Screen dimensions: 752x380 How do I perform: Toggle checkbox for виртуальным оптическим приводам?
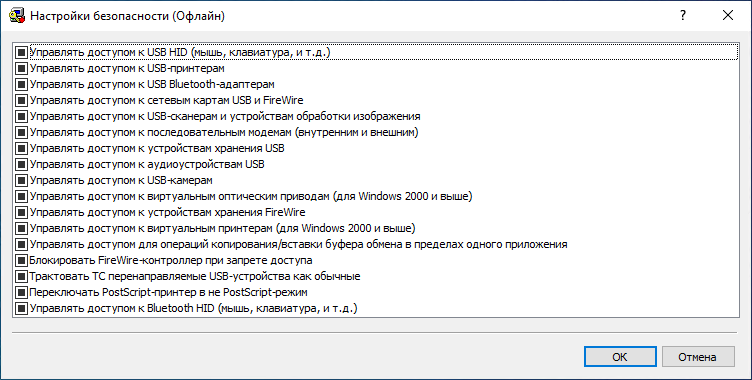tap(22, 196)
